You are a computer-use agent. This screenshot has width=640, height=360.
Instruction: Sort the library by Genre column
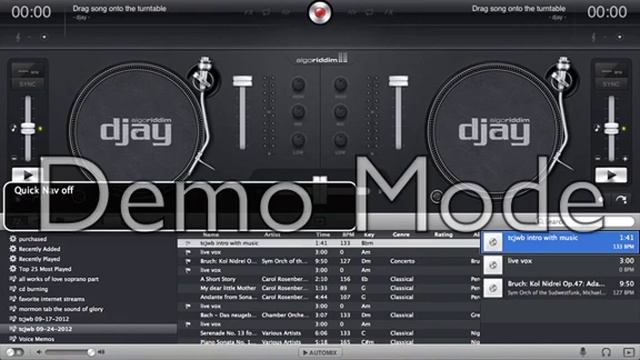(401, 235)
